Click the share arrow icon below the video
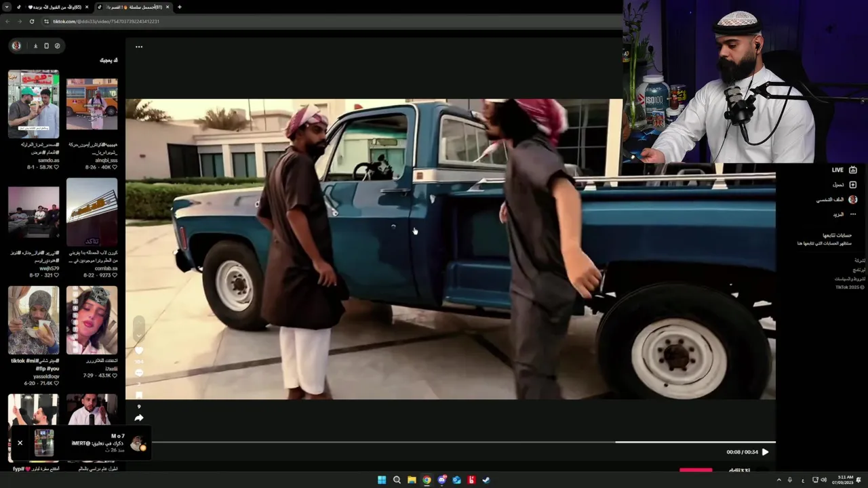Screen dimensions: 868x488 click(x=139, y=418)
